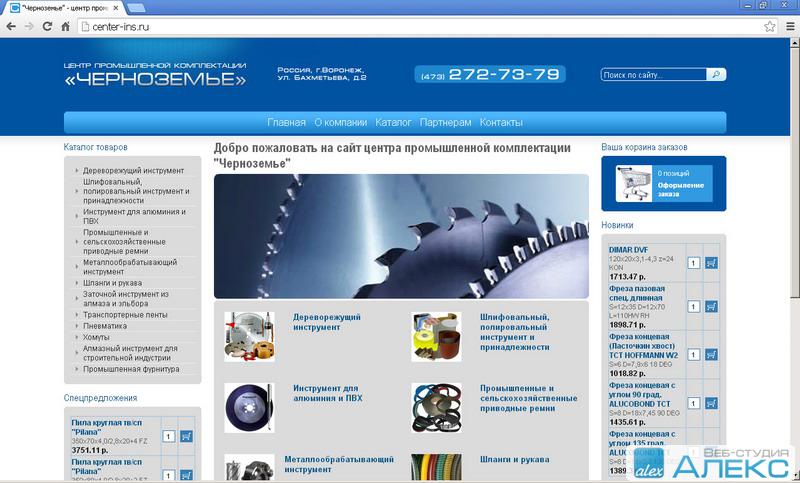Go to О компании page
Image resolution: width=800 pixels, height=483 pixels.
click(x=340, y=123)
